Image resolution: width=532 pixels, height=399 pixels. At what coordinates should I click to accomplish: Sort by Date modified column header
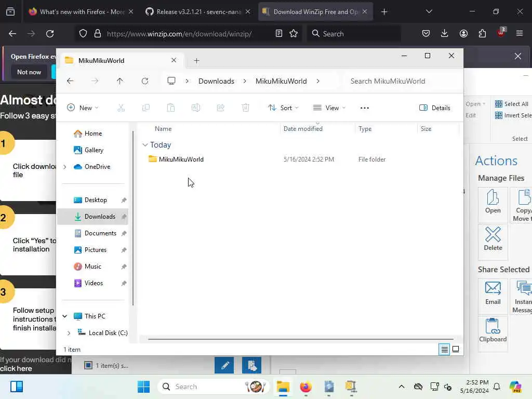click(x=303, y=129)
